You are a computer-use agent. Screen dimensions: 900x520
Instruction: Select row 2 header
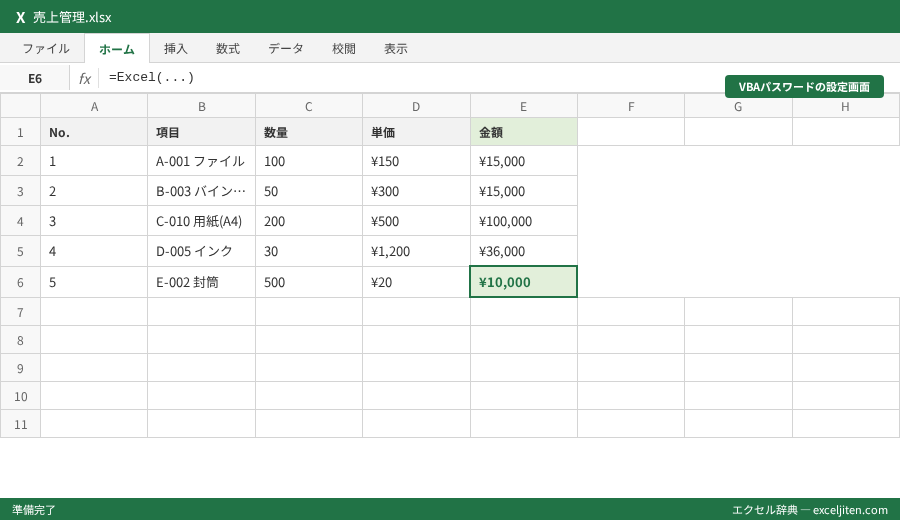(20, 161)
